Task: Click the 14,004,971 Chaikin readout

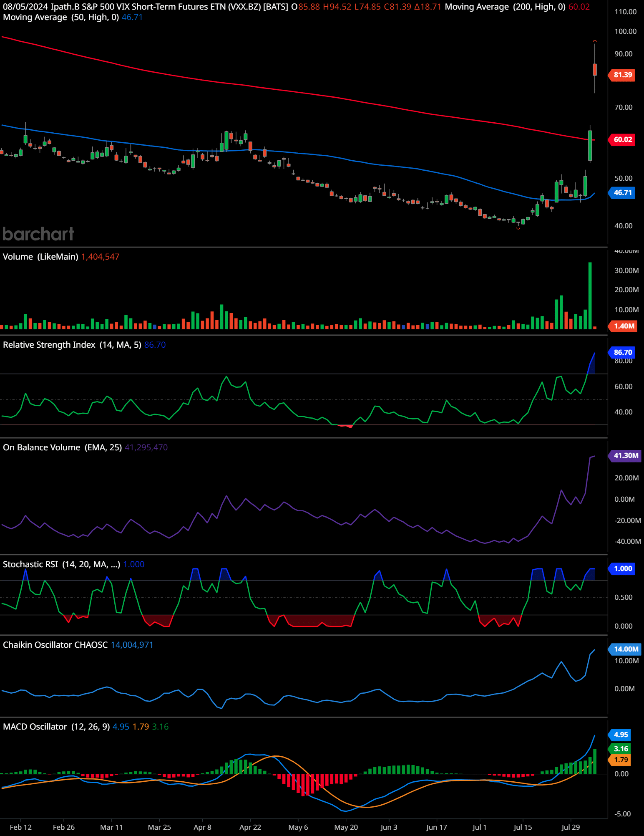Action: tap(132, 645)
